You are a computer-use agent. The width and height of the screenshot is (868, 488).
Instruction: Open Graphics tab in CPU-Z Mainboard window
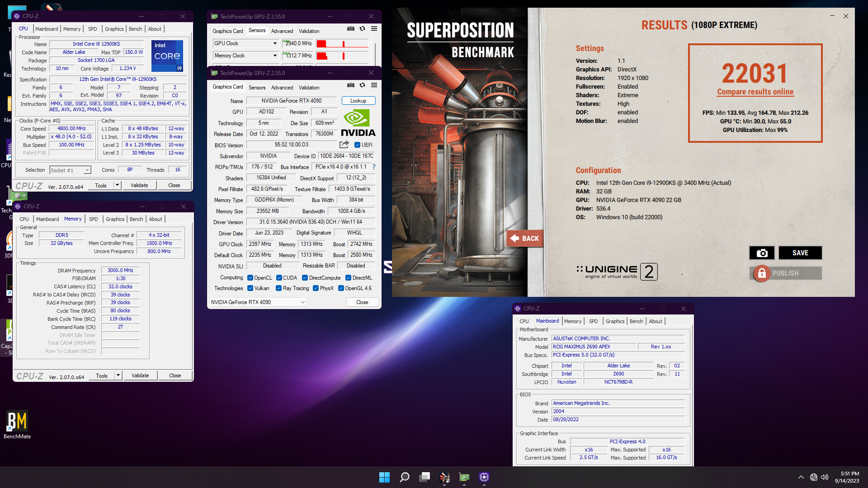[x=615, y=321]
